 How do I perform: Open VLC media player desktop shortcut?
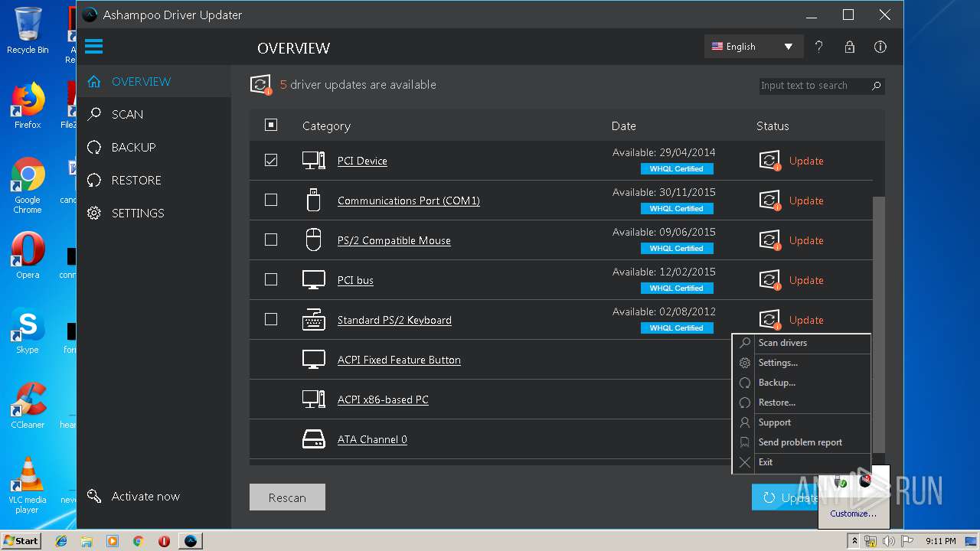tap(28, 485)
